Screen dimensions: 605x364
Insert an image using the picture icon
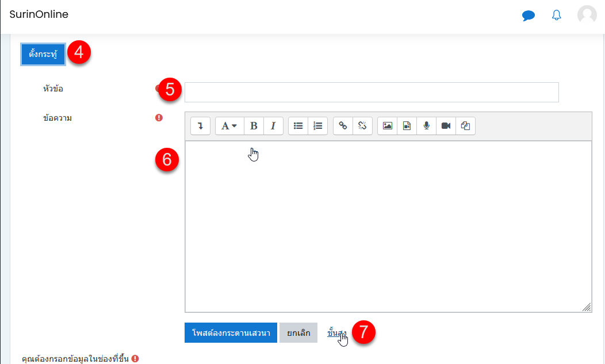(388, 126)
